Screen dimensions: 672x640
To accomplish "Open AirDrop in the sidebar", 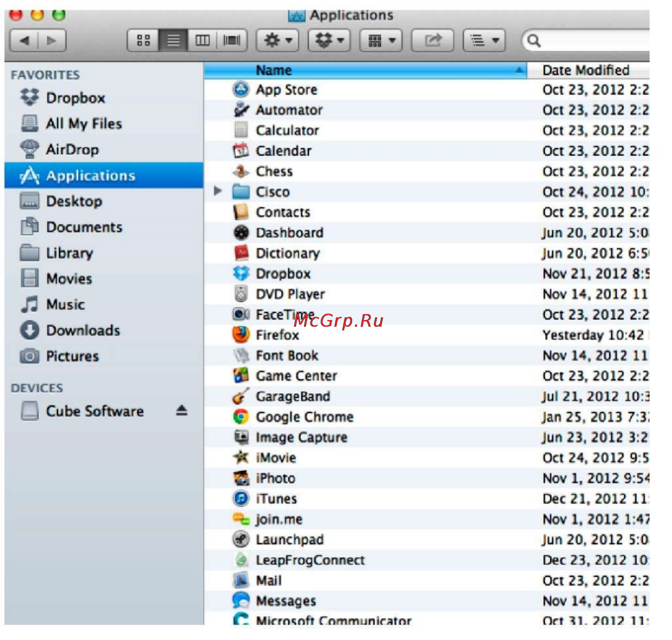I will [x=104, y=150].
